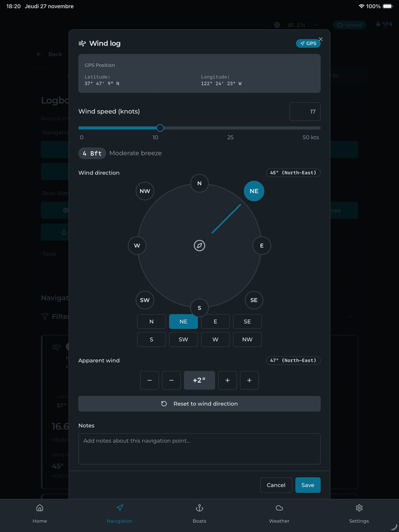Select E on the compass dial
399x532 pixels.
pyautogui.click(x=262, y=246)
